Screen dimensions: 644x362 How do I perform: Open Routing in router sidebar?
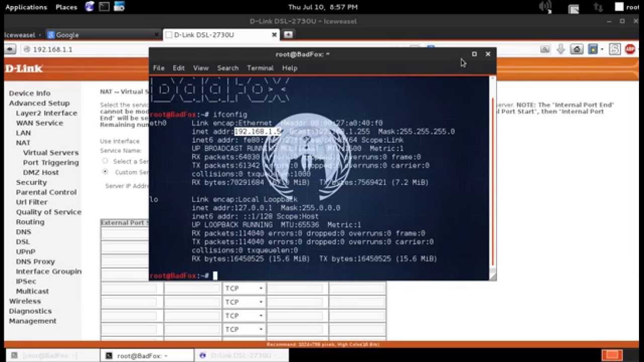tap(30, 222)
